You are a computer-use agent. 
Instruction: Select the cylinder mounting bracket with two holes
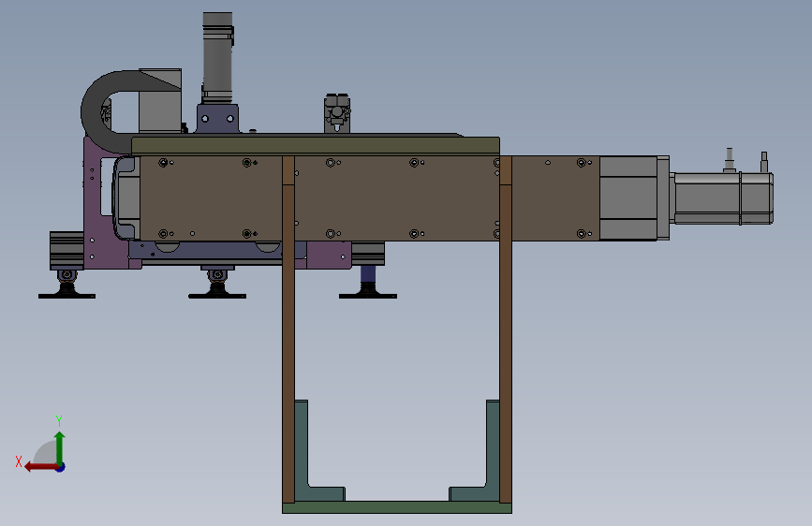click(217, 119)
